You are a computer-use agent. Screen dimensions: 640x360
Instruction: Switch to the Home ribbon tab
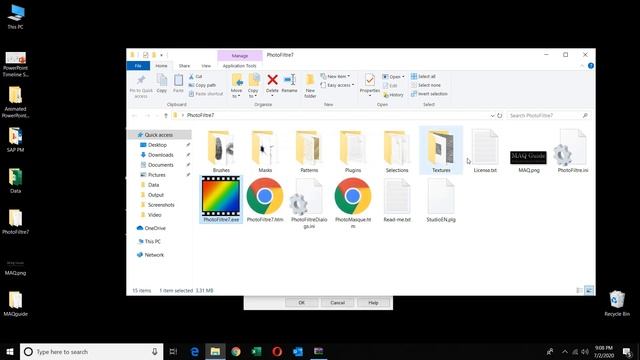point(161,66)
